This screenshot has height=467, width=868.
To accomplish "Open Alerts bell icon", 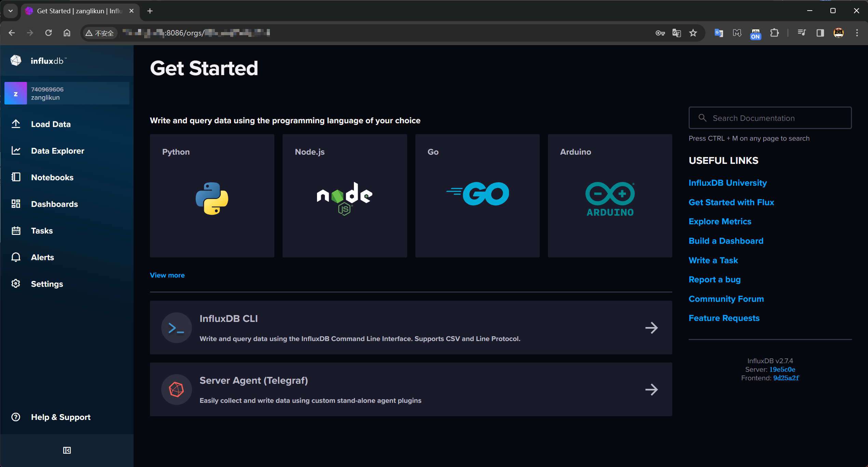I will 16,257.
